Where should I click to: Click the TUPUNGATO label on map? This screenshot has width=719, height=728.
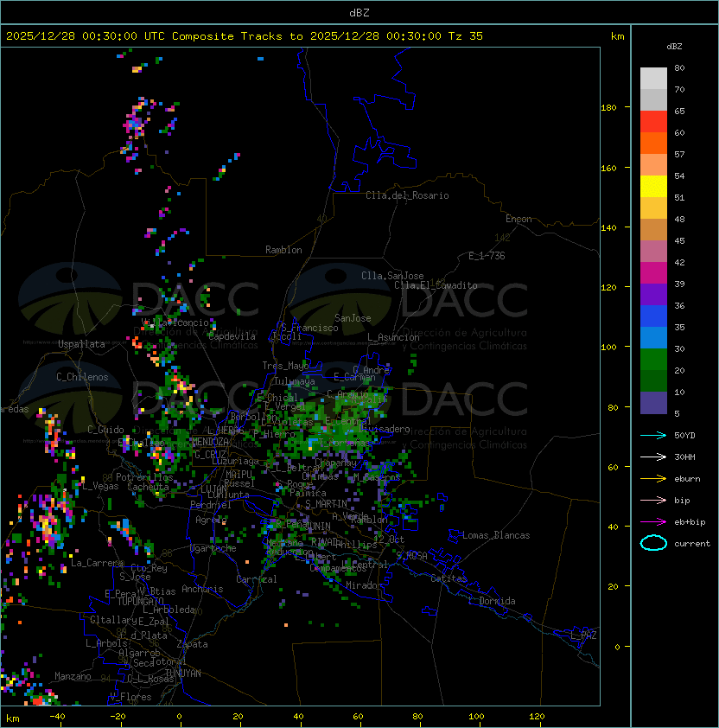(140, 601)
